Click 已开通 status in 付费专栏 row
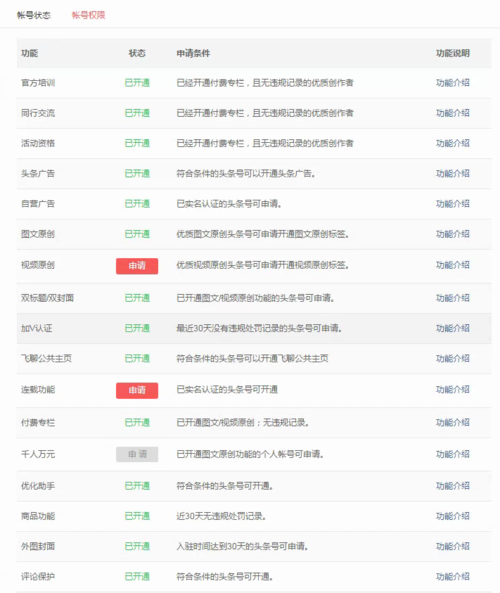500x593 pixels. coord(137,422)
